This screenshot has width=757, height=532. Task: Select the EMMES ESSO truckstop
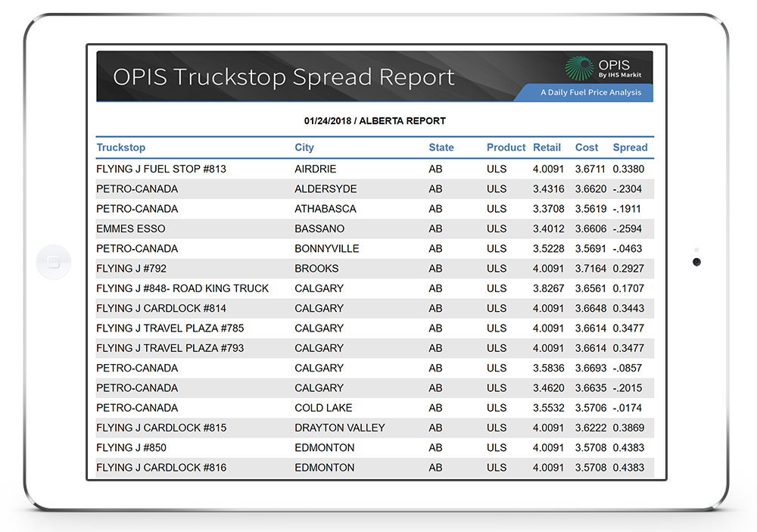click(130, 229)
